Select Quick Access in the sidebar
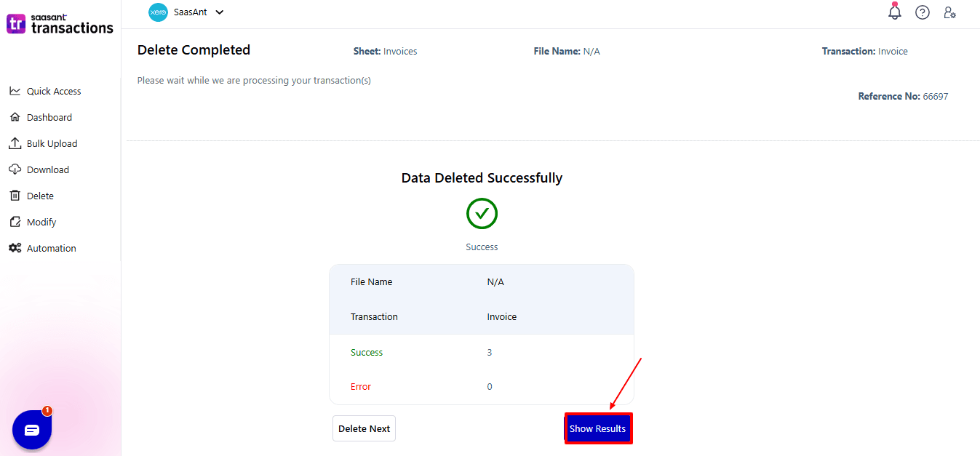This screenshot has height=456, width=980. click(x=54, y=91)
